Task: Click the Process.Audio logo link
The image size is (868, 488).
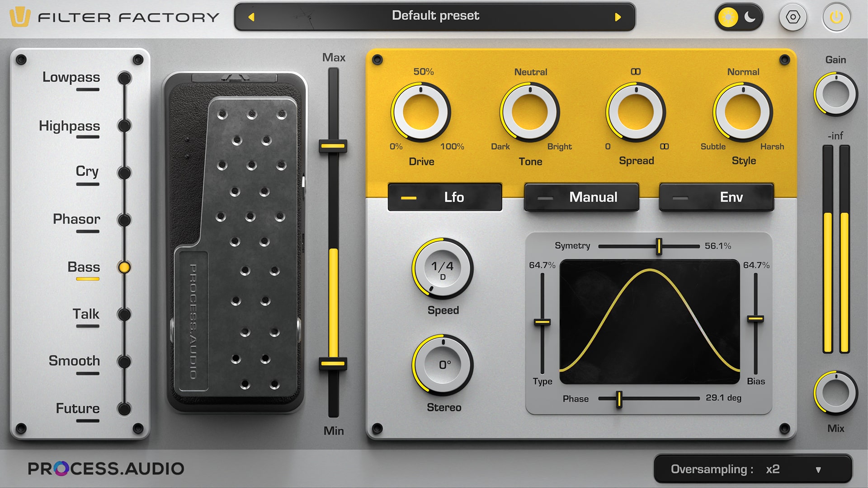Action: pyautogui.click(x=106, y=468)
